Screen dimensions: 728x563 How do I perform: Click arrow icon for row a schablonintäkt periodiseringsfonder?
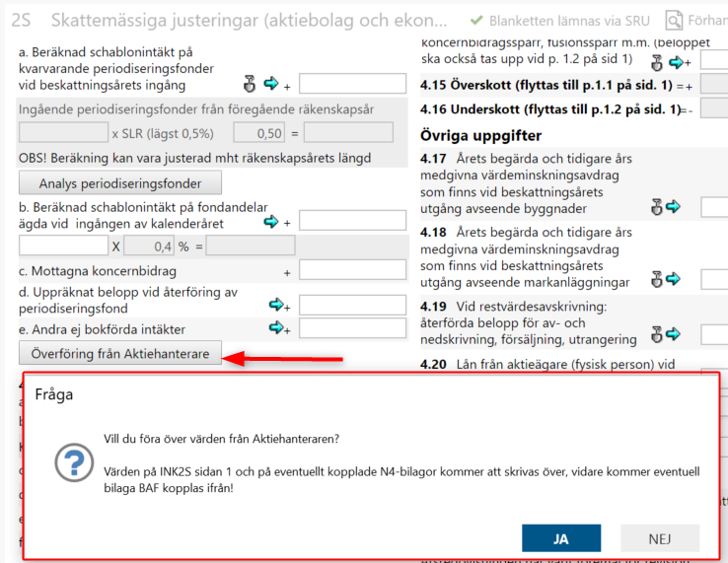click(x=271, y=84)
